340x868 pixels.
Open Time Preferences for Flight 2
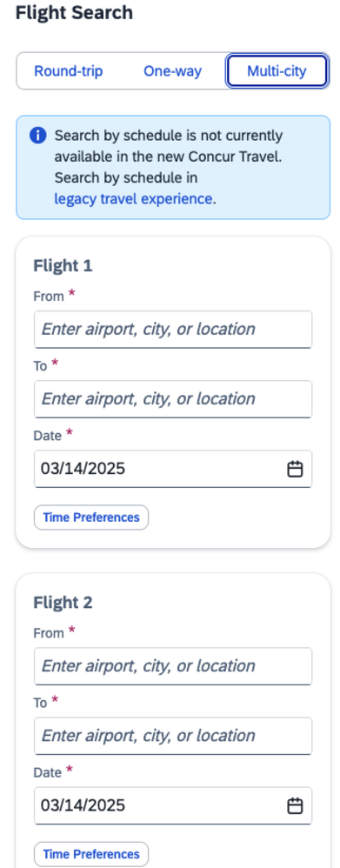pyautogui.click(x=91, y=854)
